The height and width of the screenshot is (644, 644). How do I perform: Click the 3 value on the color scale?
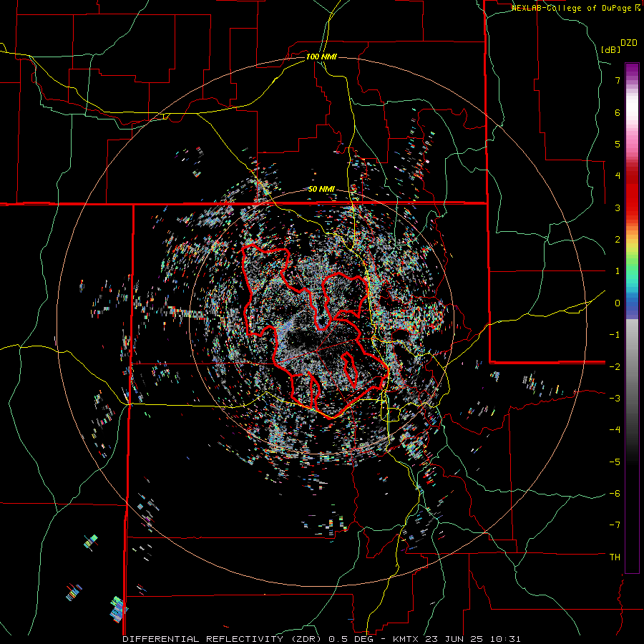(618, 208)
